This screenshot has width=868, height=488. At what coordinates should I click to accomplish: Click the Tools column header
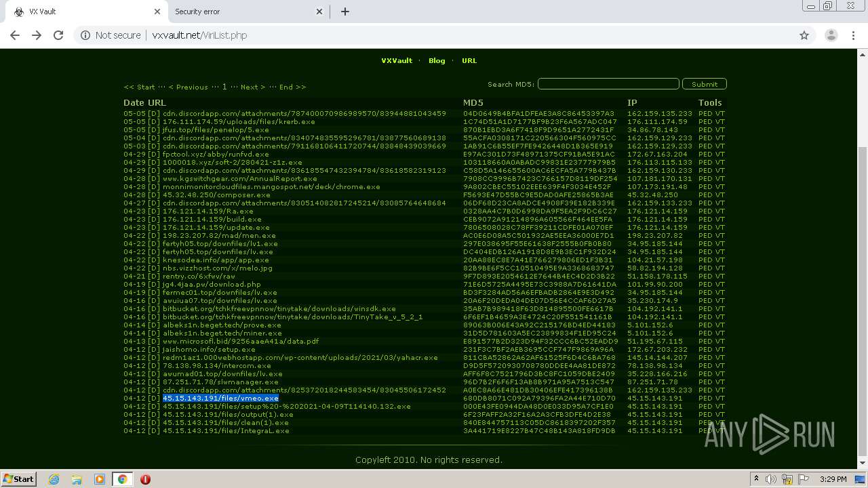click(x=711, y=103)
